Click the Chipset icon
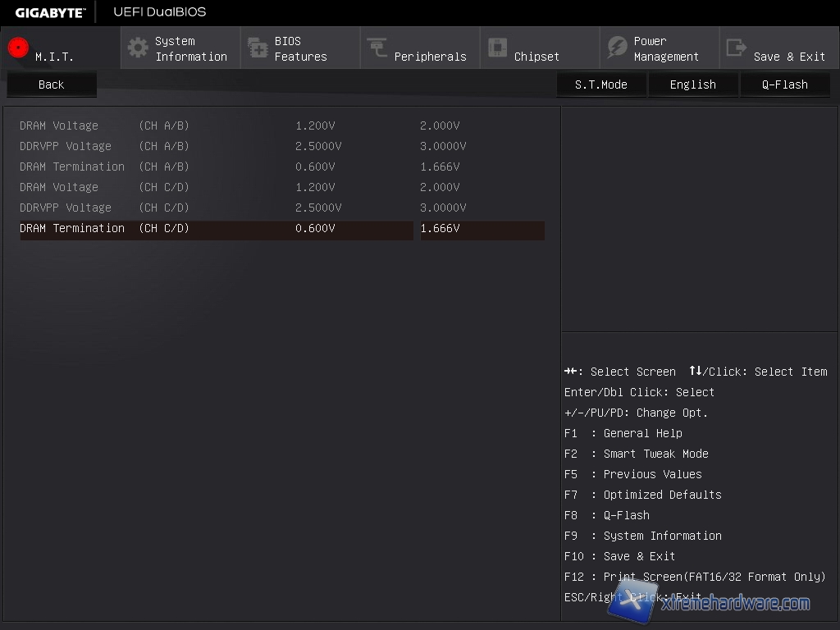 (x=497, y=48)
